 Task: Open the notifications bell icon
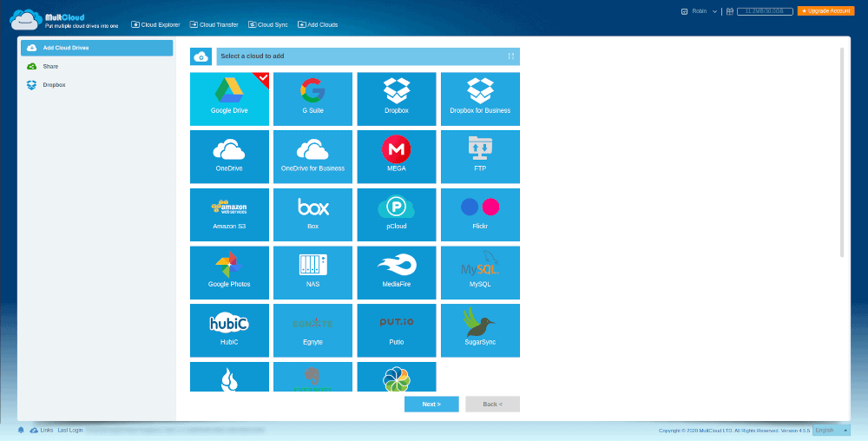pos(21,430)
